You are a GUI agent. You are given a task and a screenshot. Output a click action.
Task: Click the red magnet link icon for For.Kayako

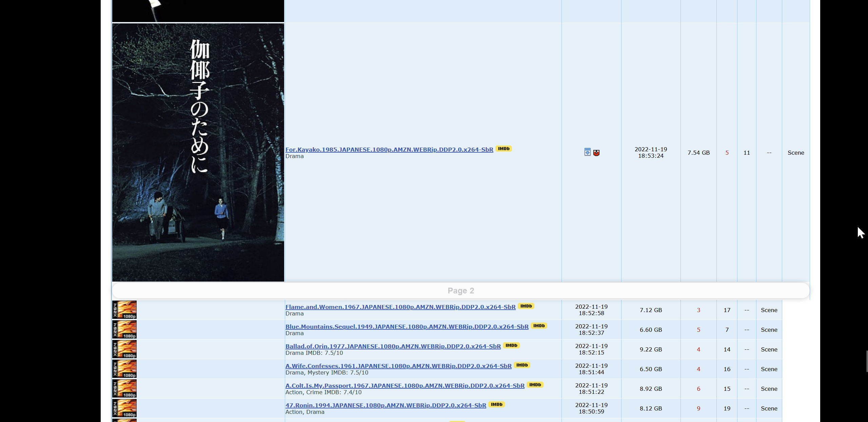pyautogui.click(x=596, y=152)
